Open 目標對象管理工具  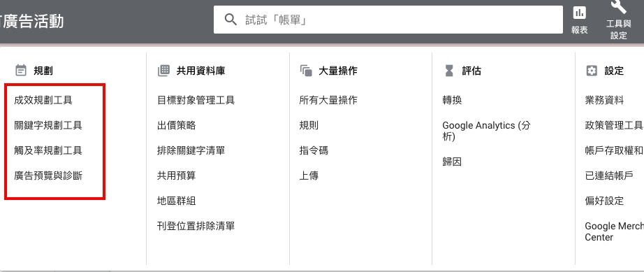click(196, 100)
